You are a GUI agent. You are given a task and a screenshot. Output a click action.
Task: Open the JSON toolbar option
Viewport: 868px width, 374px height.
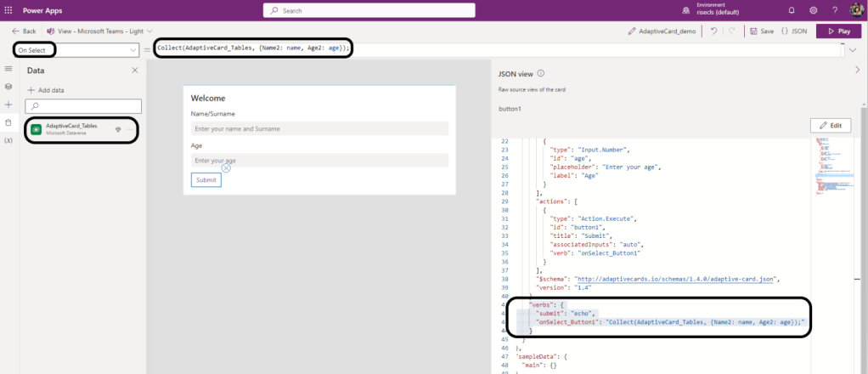tap(793, 31)
